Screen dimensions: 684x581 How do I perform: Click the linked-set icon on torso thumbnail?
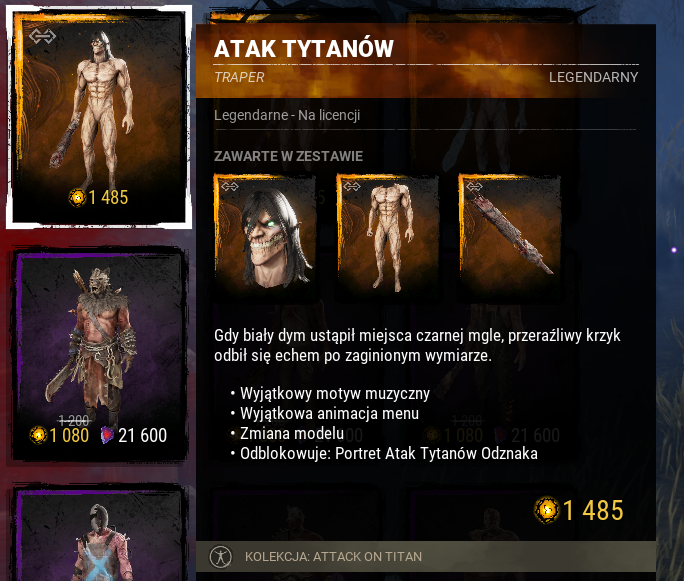click(352, 187)
